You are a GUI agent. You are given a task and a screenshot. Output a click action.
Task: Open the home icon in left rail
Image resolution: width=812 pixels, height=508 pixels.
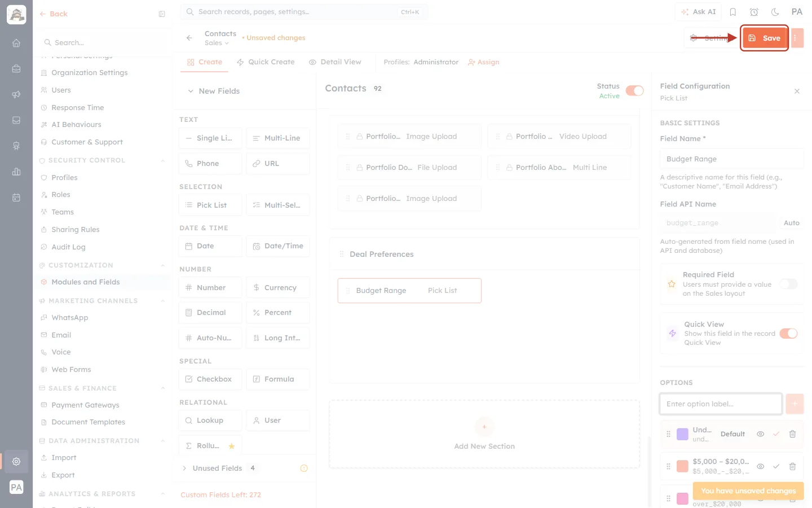[16, 43]
